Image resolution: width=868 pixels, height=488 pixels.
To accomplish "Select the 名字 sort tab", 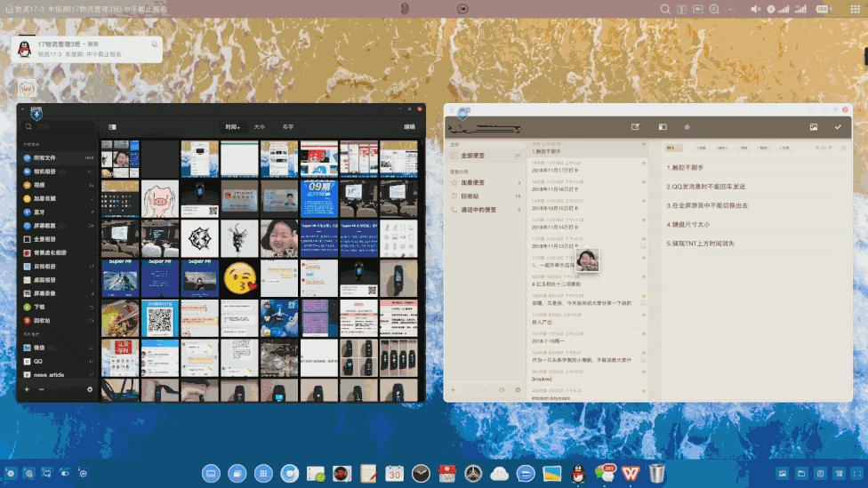I will coord(288,127).
